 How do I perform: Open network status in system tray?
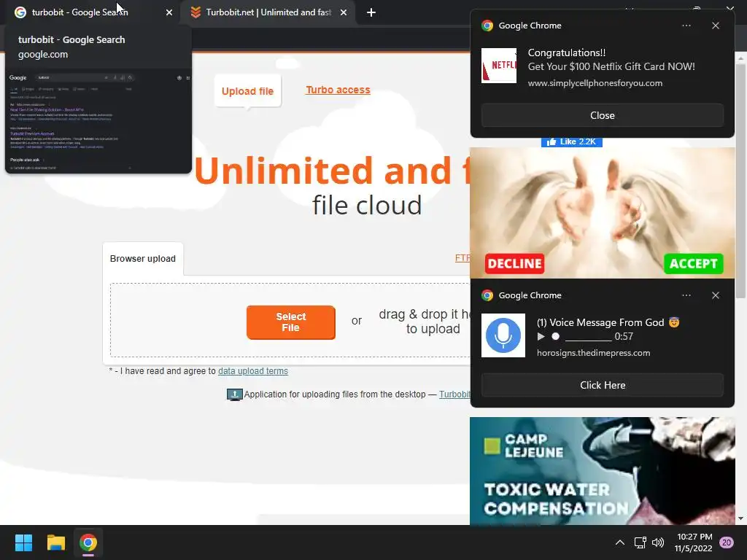pyautogui.click(x=640, y=542)
